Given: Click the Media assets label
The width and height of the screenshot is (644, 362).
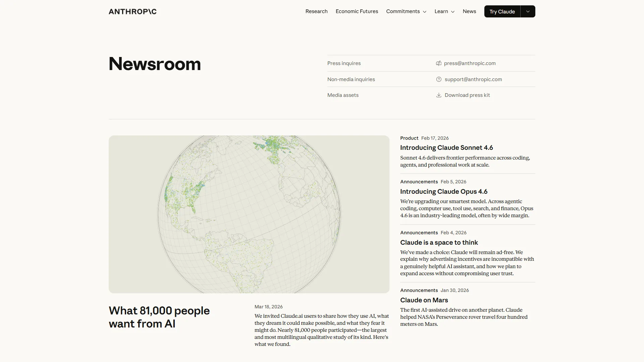Looking at the screenshot, I should pos(343,95).
